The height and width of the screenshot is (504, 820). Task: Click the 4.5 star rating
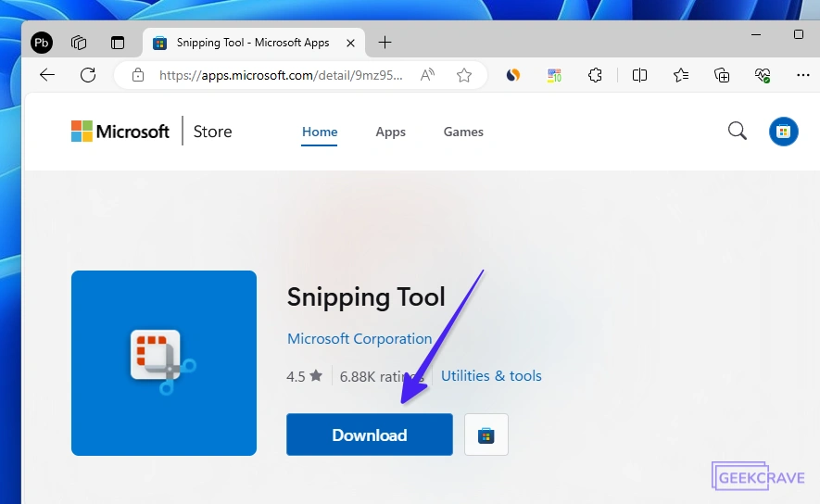point(304,376)
